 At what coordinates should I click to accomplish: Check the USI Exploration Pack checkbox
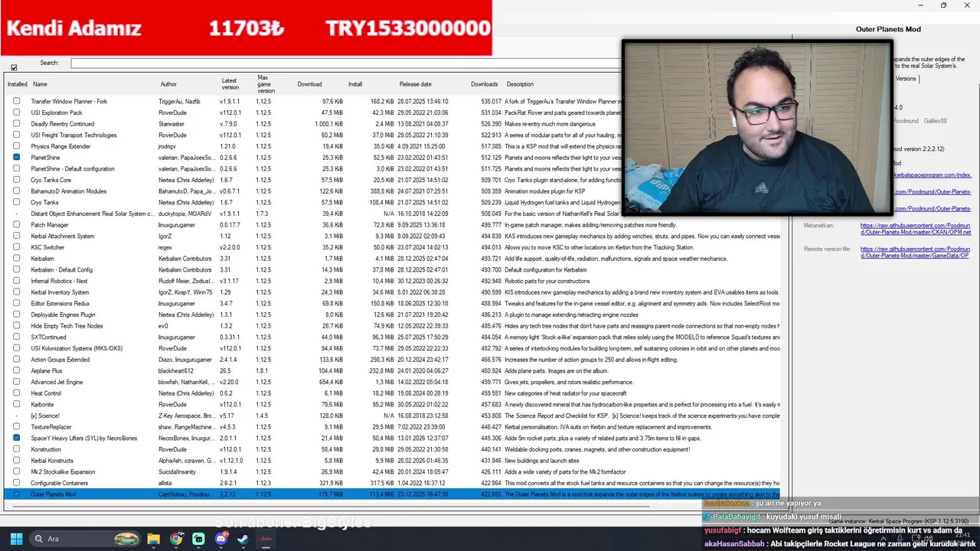[17, 112]
